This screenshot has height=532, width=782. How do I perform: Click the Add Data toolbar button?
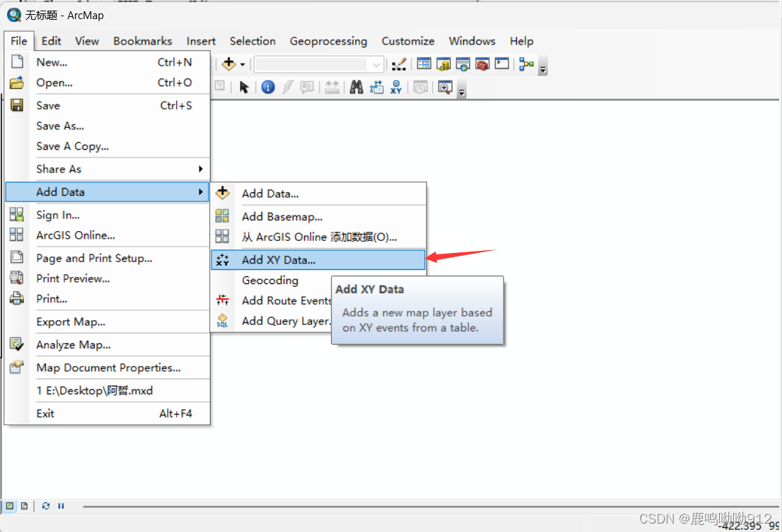point(229,64)
